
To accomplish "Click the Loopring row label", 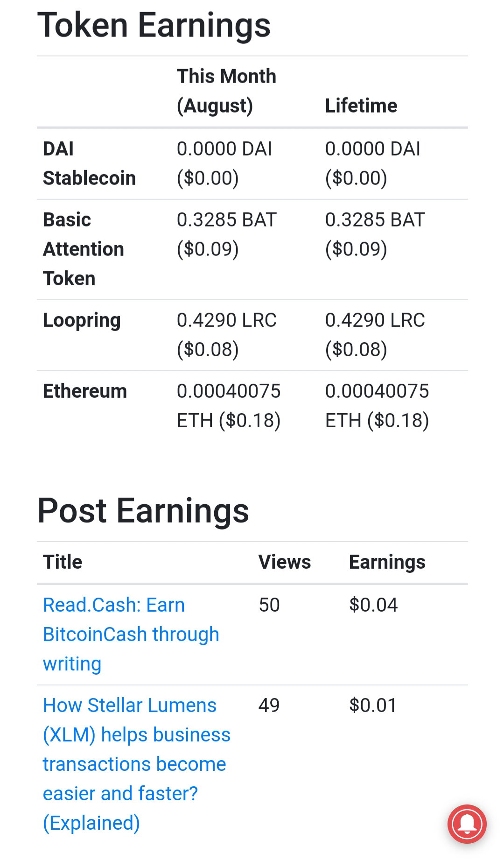I will coord(82,321).
